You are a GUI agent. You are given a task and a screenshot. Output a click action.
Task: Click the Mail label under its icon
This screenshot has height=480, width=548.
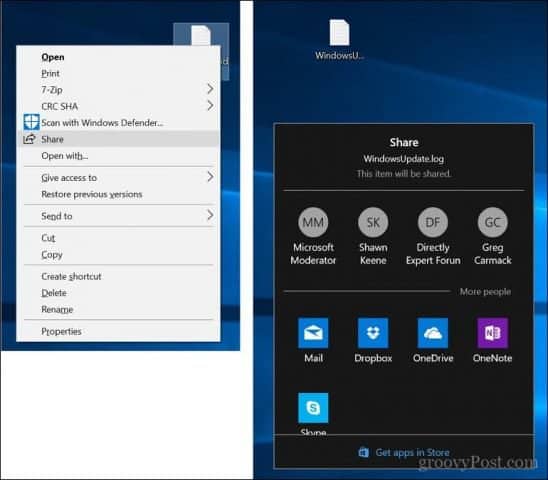(x=313, y=358)
